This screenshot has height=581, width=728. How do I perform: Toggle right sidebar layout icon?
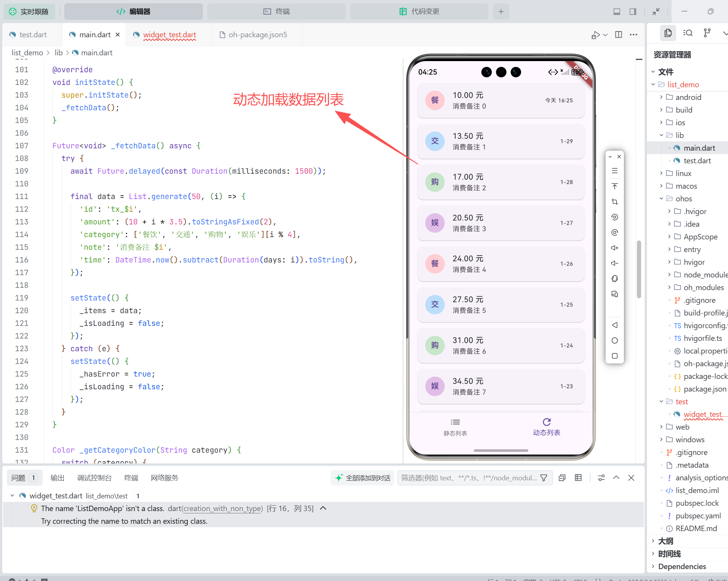633,12
